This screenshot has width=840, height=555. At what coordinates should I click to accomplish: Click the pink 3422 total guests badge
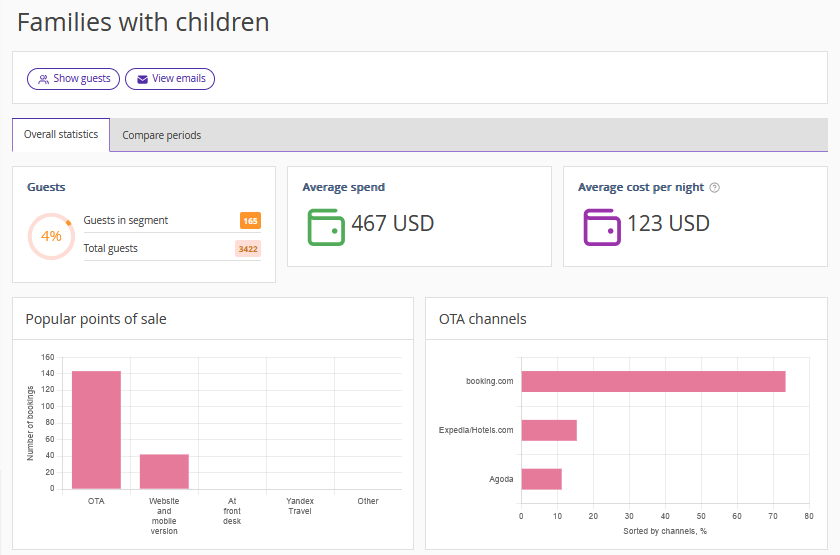(248, 249)
